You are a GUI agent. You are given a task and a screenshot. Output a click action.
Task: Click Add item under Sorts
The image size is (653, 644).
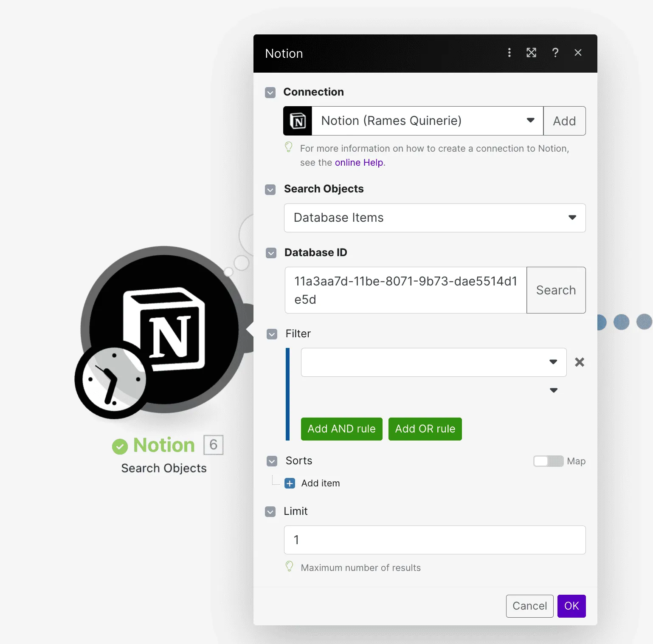click(321, 483)
